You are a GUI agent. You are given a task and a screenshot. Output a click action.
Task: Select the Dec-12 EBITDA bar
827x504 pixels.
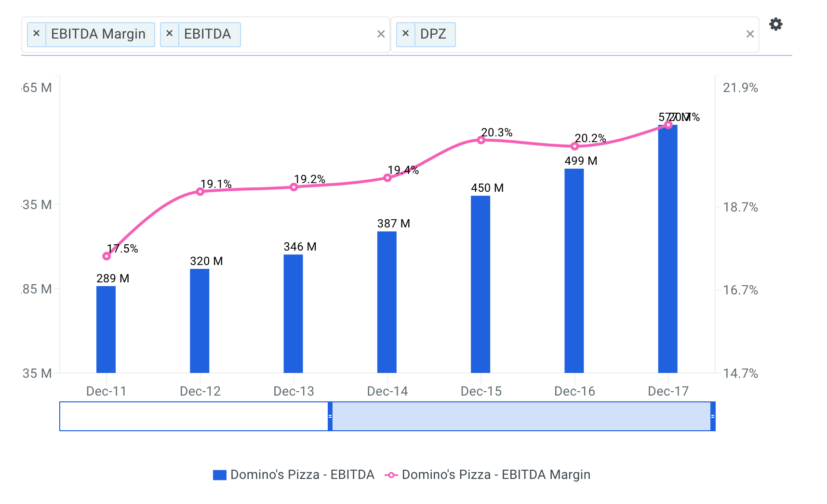[x=200, y=321]
